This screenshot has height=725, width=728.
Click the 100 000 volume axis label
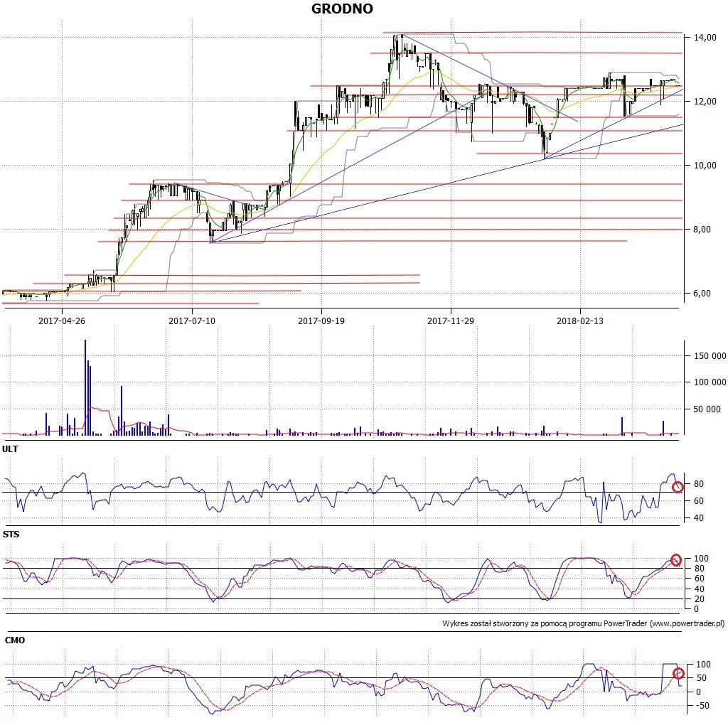(710, 382)
